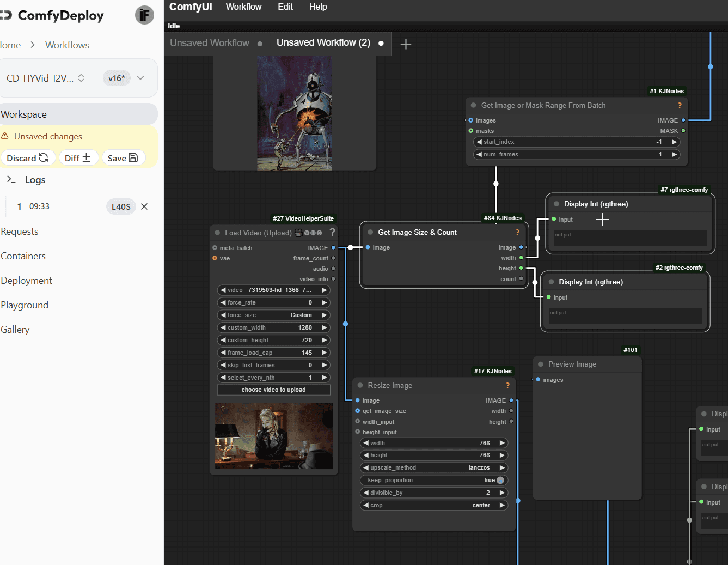728x565 pixels.
Task: Toggle keep_proportion switch in Resize Image
Action: click(500, 480)
